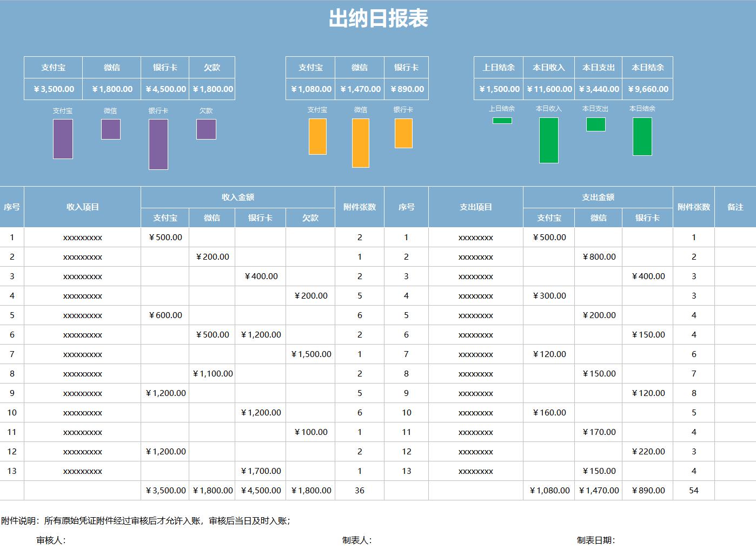Select the attachment total cell showing 36
This screenshot has height=548, width=756.
point(359,491)
